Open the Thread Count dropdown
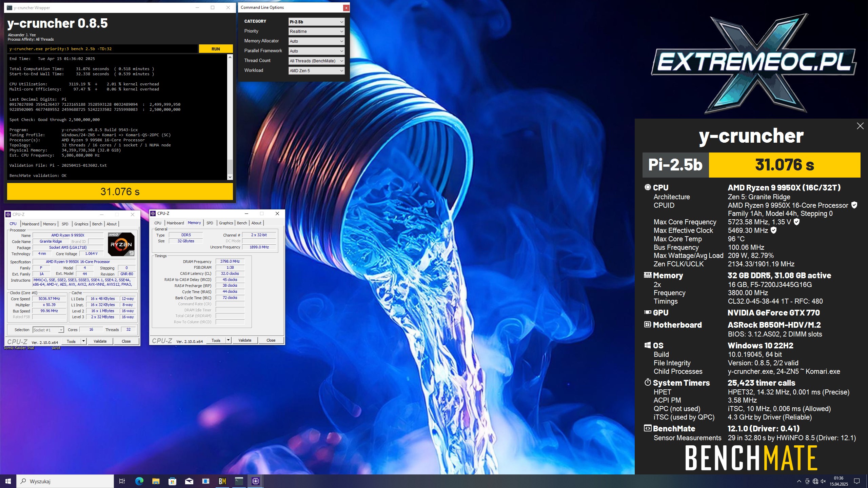 click(316, 61)
